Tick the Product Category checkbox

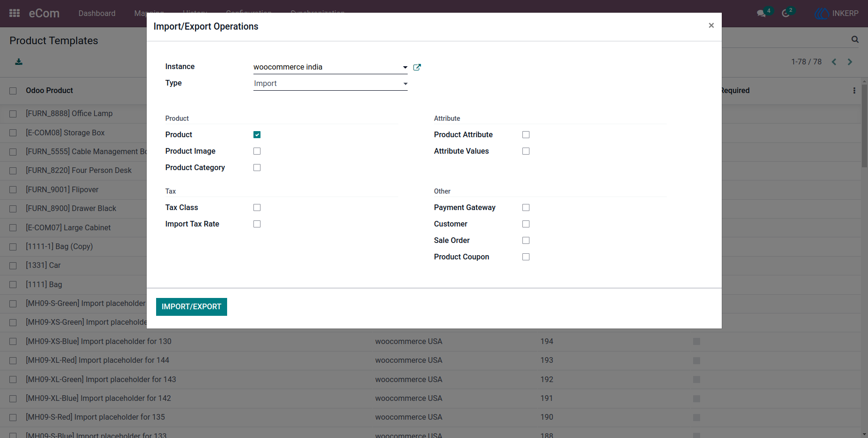click(257, 168)
